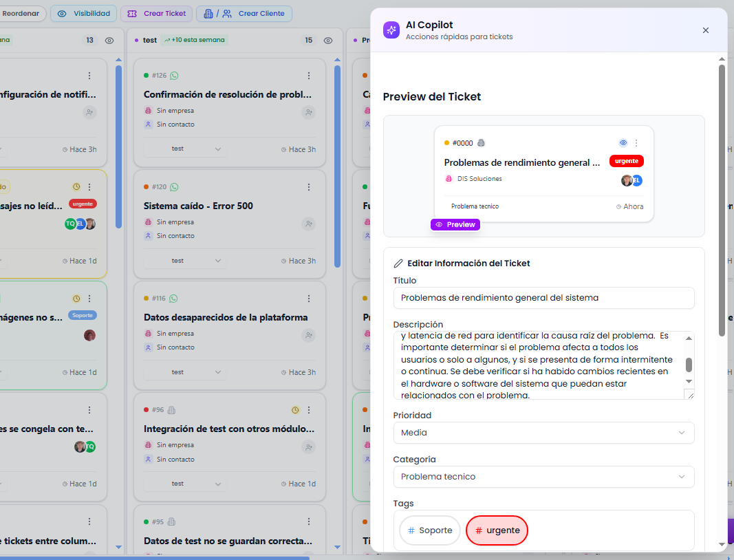This screenshot has width=734, height=560.
Task: Click the '+10 esta semana' indicator
Action: coord(194,40)
